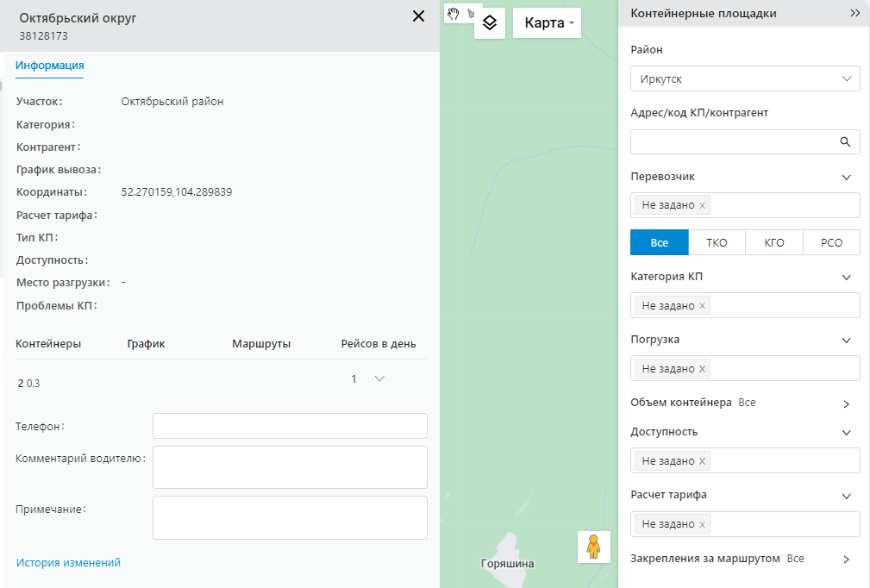Select the КГО filter option
Image resolution: width=870 pixels, height=588 pixels.
773,243
